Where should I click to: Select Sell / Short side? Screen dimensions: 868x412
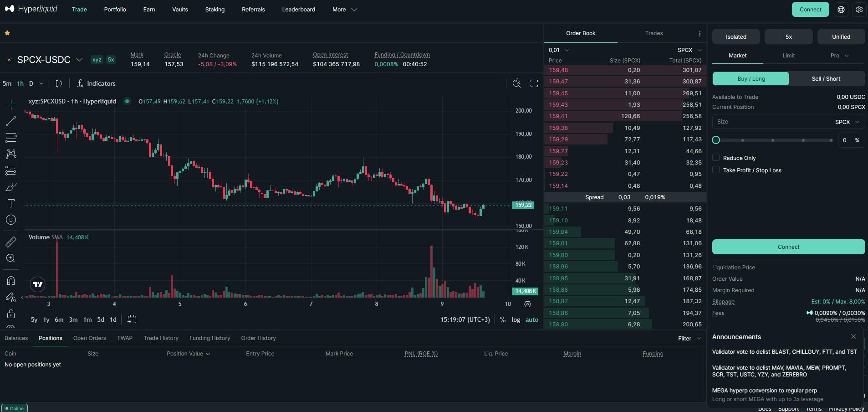(826, 78)
